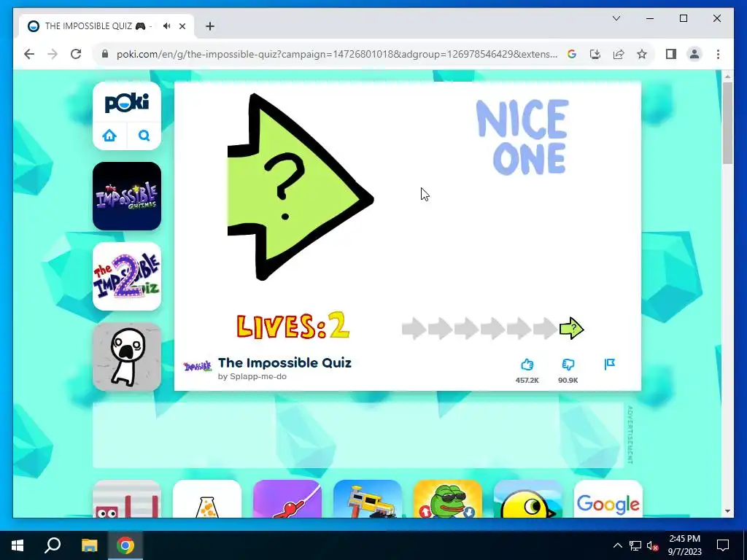
Task: Click the big green question mark arrow
Action: pos(300,187)
